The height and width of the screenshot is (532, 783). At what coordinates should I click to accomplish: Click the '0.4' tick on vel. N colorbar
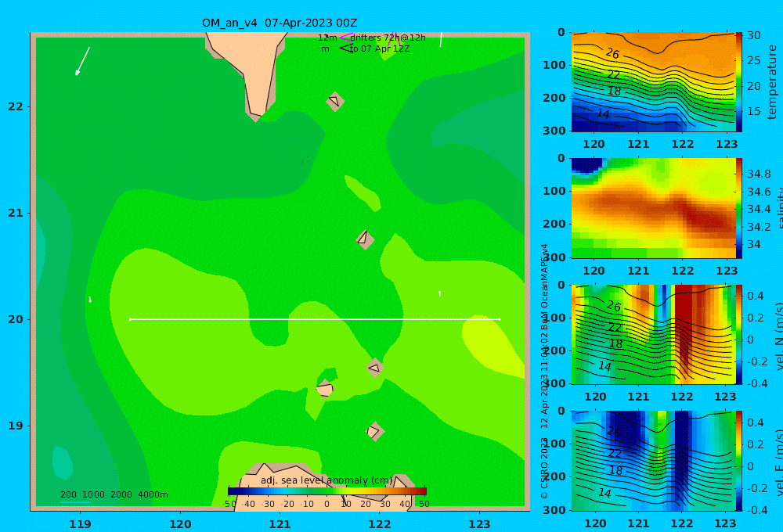pyautogui.click(x=756, y=296)
